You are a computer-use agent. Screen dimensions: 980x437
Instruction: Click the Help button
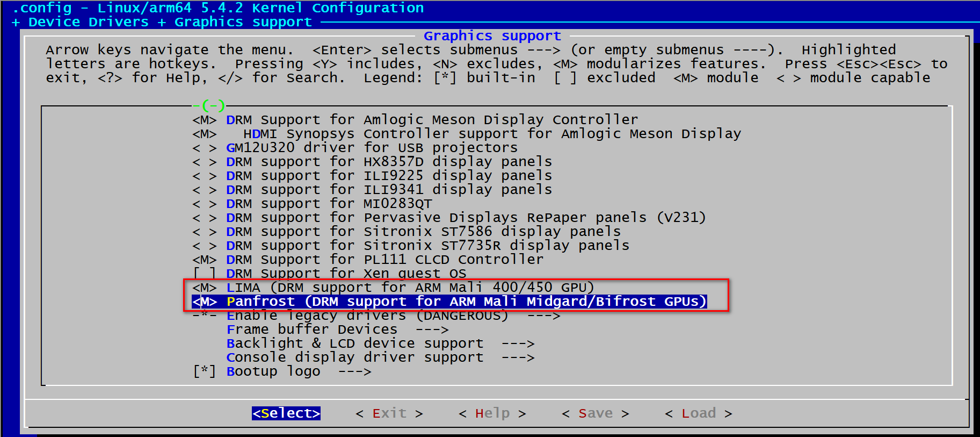tap(492, 413)
